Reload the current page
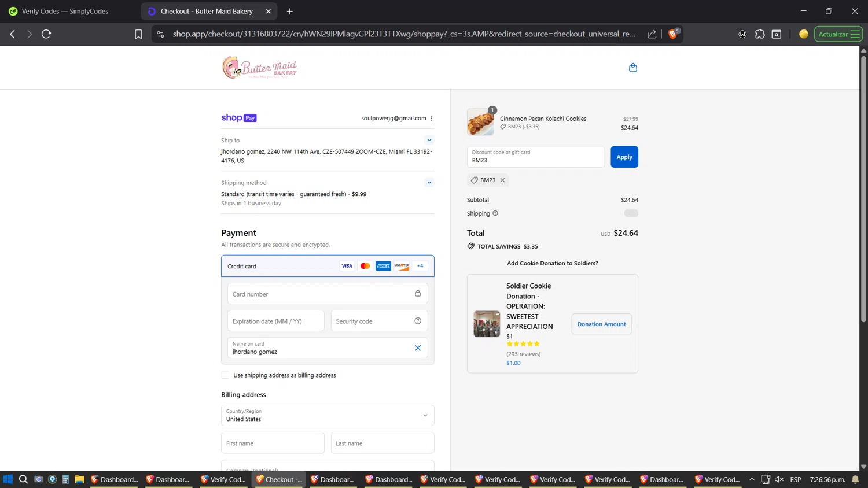 pyautogui.click(x=46, y=34)
